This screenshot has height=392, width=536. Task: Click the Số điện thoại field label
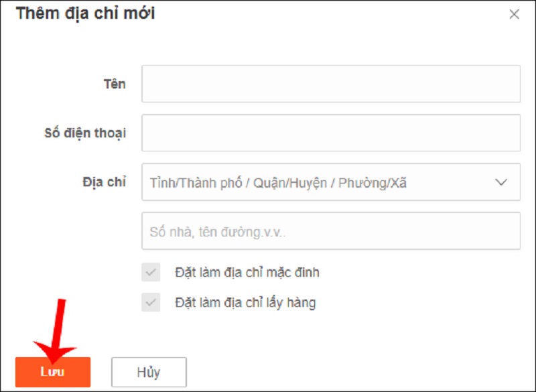(x=85, y=133)
